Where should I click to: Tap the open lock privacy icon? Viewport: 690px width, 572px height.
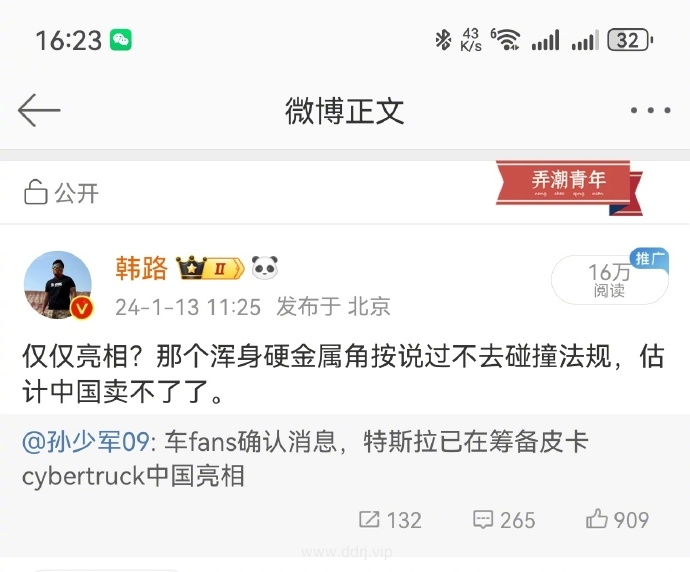36,192
